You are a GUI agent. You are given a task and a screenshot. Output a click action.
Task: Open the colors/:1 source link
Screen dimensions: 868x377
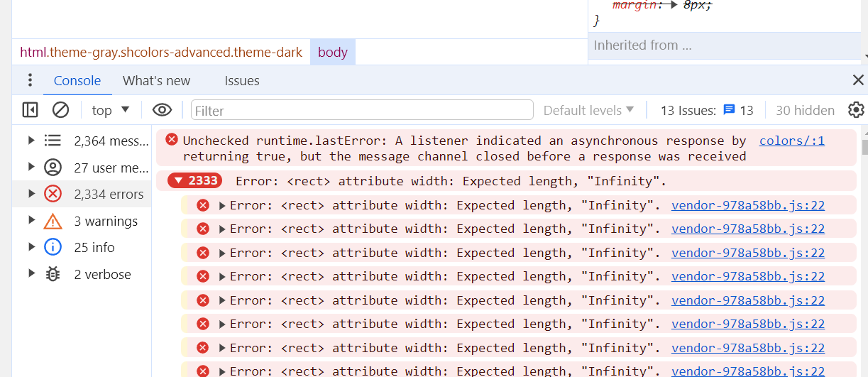791,141
